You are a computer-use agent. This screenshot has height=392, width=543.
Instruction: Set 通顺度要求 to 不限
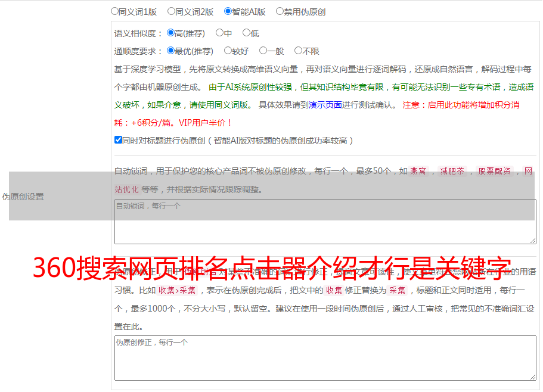(298, 51)
